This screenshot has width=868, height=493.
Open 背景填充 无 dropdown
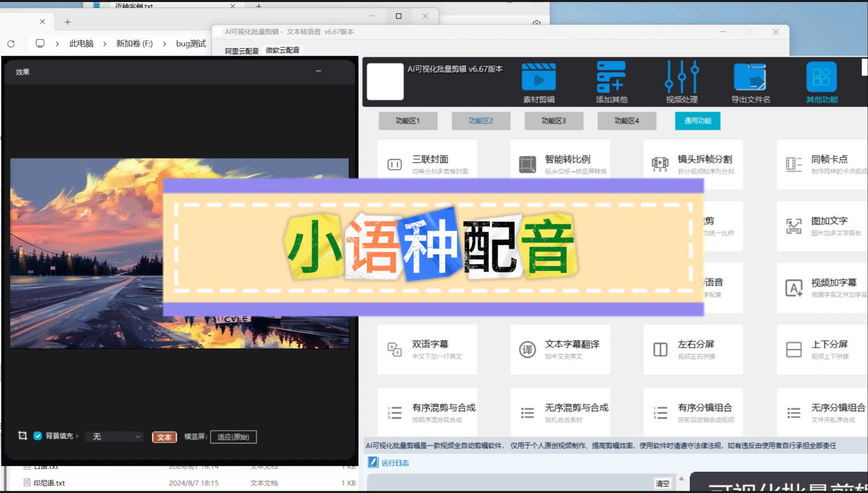pos(113,436)
